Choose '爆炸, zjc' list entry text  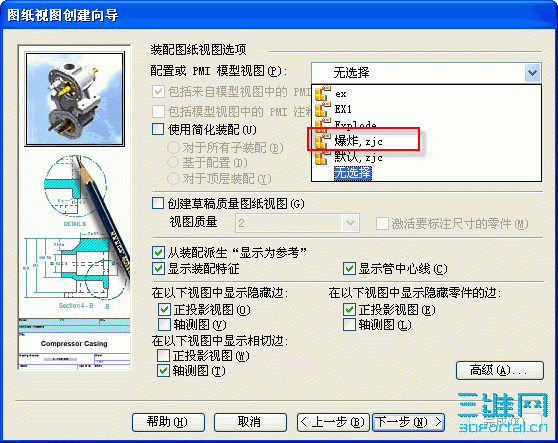pyautogui.click(x=358, y=141)
